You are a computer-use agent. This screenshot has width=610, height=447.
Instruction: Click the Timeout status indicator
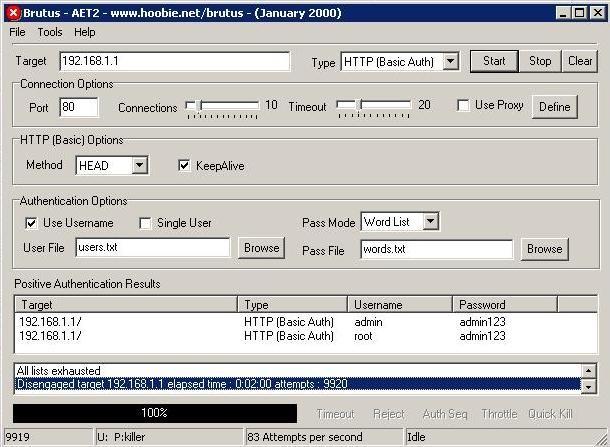(x=335, y=414)
